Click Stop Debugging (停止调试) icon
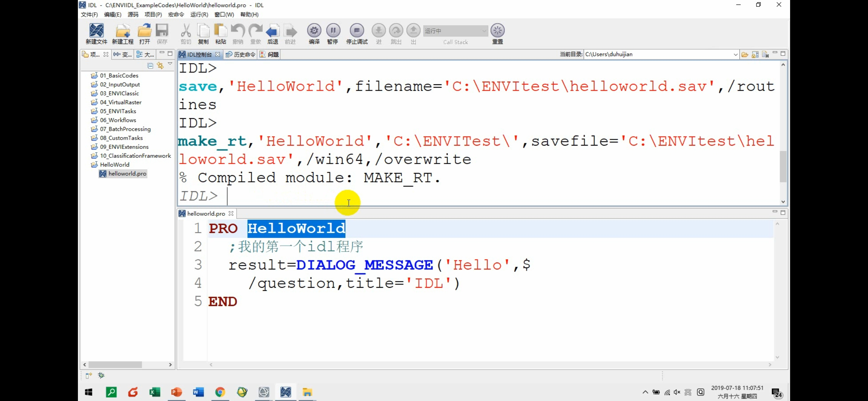This screenshot has width=868, height=401. click(x=356, y=31)
